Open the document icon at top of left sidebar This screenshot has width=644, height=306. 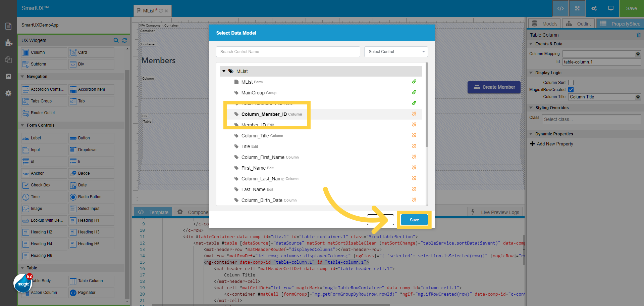click(x=8, y=26)
